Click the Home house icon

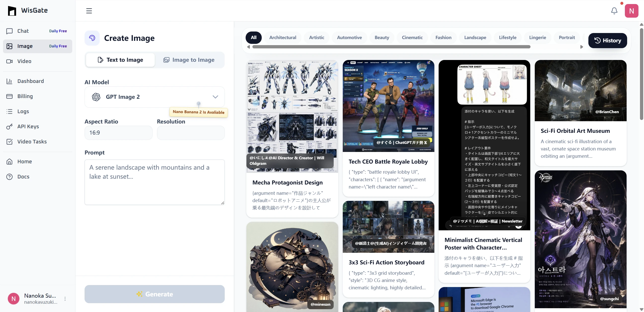coord(10,162)
